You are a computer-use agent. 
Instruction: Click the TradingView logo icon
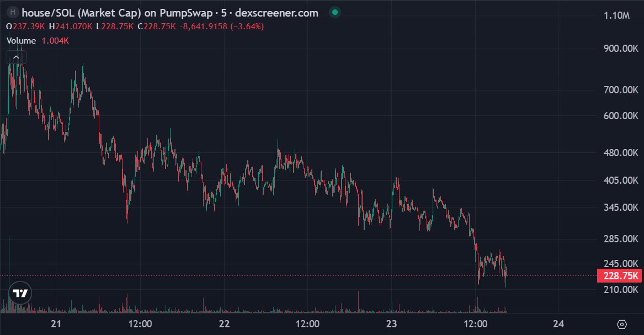click(20, 293)
